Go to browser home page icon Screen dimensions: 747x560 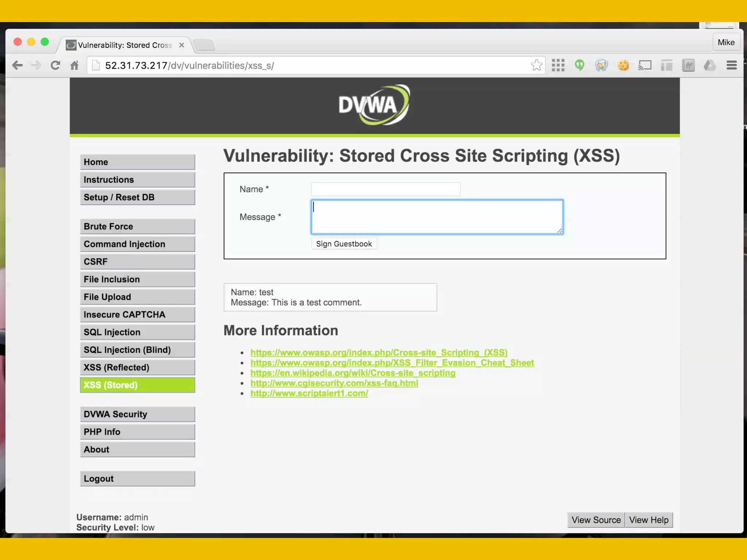(74, 65)
